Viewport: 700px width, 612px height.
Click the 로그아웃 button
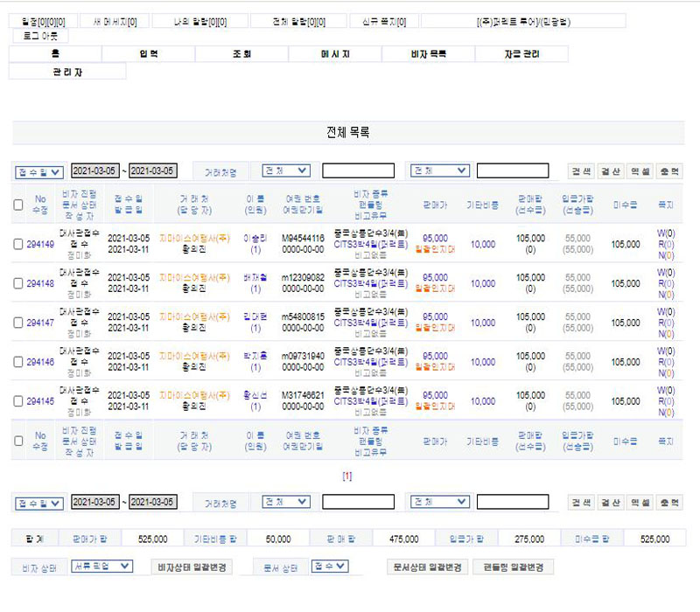click(x=40, y=37)
